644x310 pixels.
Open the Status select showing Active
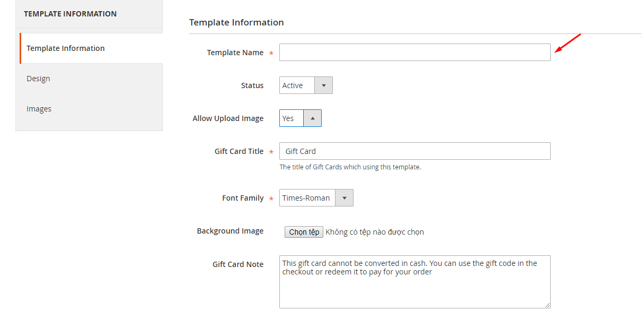tap(306, 85)
